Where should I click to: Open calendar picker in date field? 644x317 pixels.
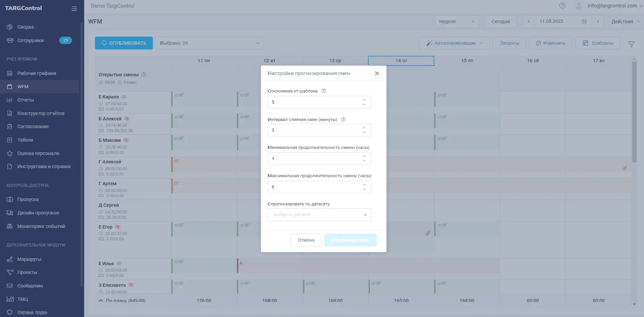pyautogui.click(x=584, y=21)
